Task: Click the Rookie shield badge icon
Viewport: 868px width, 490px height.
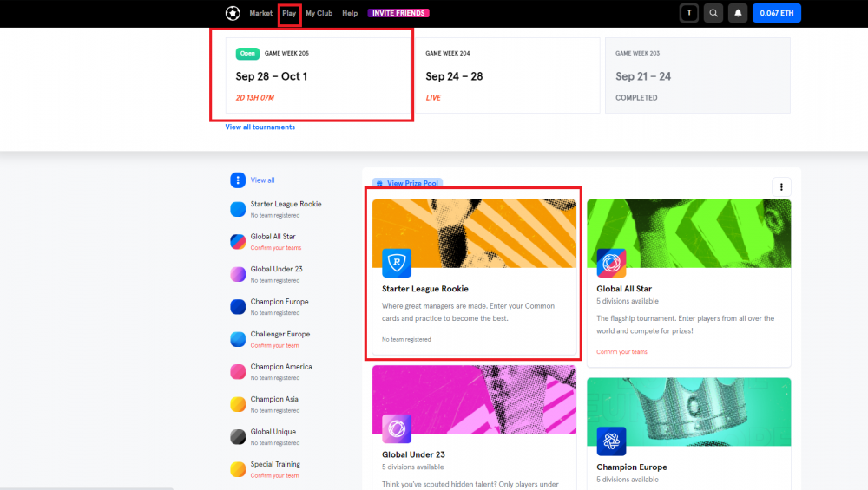Action: click(x=397, y=263)
